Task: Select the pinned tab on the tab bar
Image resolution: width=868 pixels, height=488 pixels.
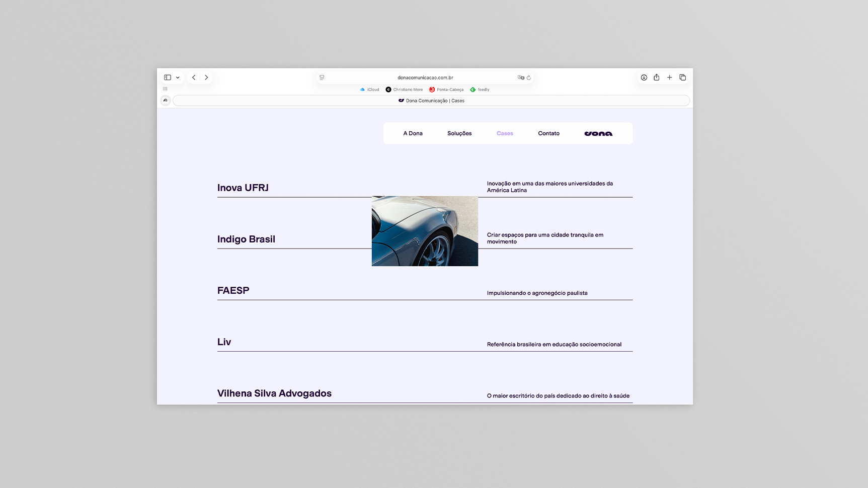Action: [166, 101]
